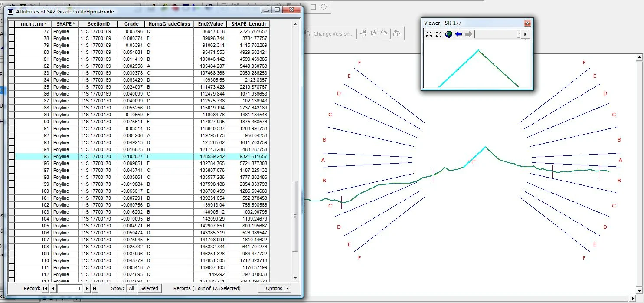
Task: Click the Conflicts icon on the Versioning toolbar
Action: [384, 33]
